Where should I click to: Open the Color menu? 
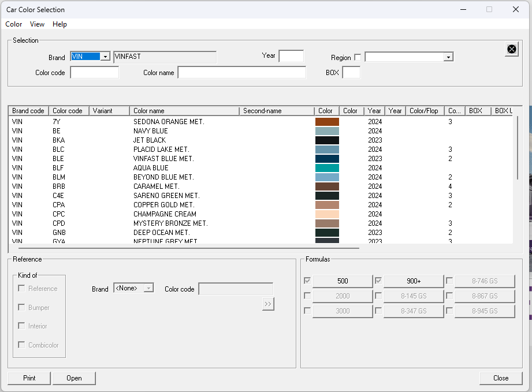(14, 24)
